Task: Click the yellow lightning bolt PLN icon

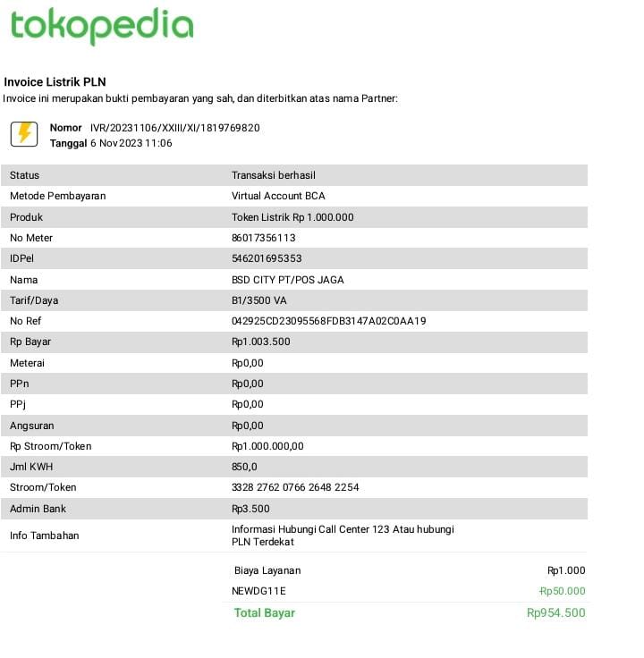Action: (x=24, y=134)
